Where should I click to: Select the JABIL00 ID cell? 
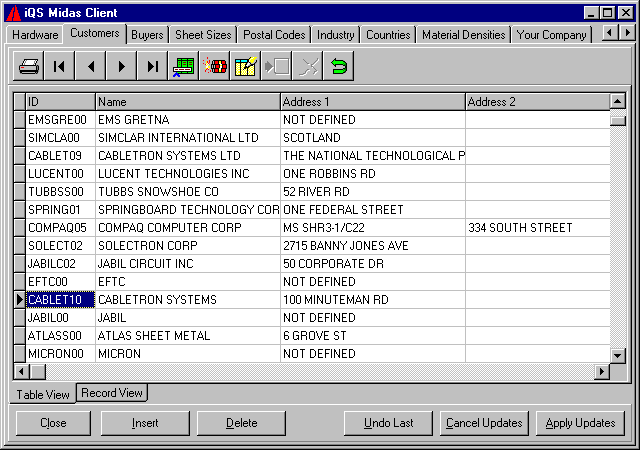(60, 317)
